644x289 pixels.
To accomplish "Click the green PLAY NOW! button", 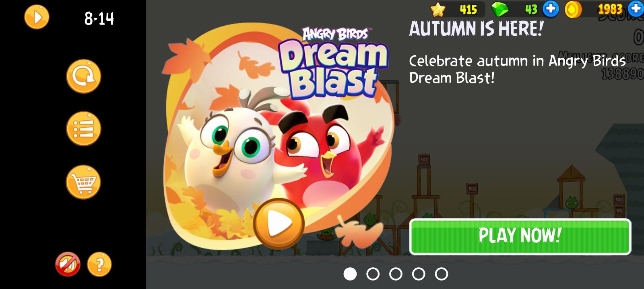I will tap(520, 236).
